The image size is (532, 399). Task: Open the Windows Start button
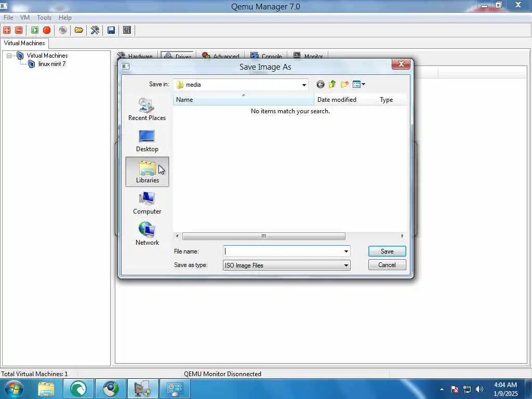coord(14,389)
